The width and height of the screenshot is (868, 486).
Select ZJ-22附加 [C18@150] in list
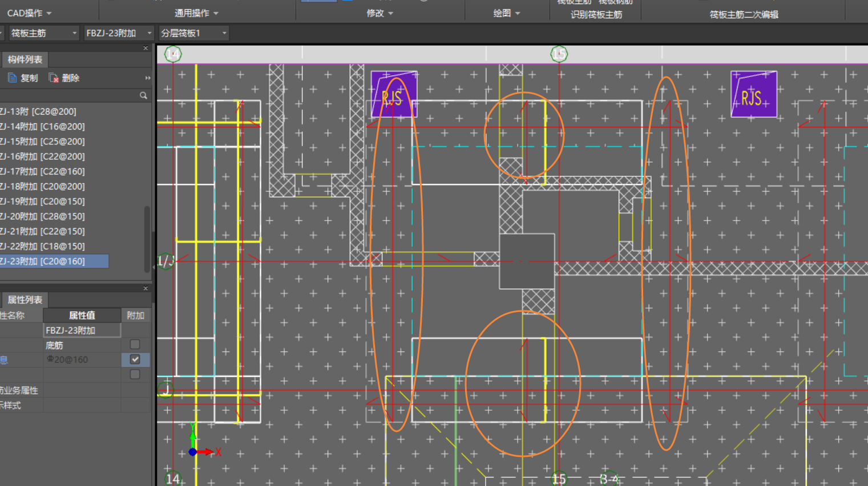click(42, 246)
